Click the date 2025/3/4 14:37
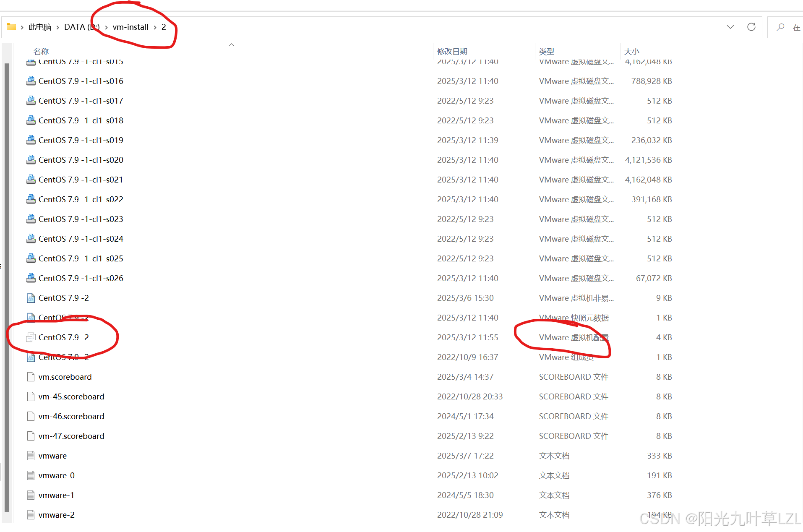 (x=465, y=377)
